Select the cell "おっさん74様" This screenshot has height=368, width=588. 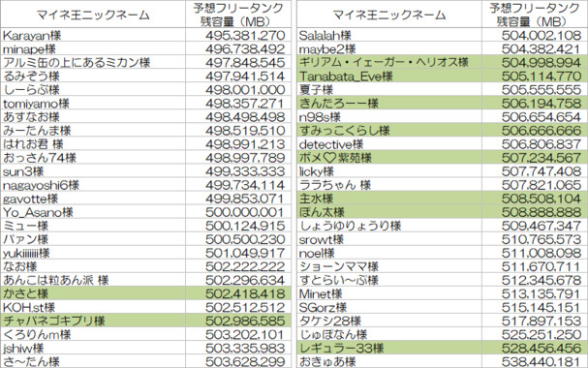pos(93,158)
